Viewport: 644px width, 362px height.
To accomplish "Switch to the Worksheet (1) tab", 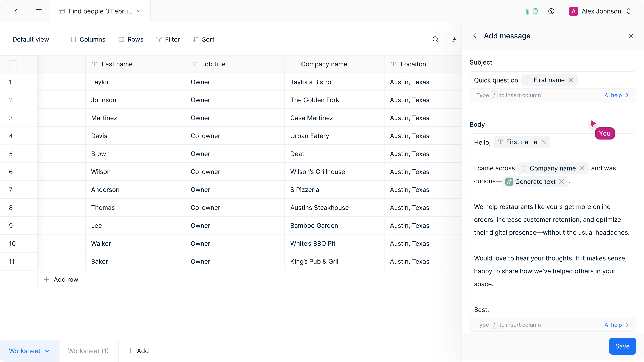I will click(88, 351).
